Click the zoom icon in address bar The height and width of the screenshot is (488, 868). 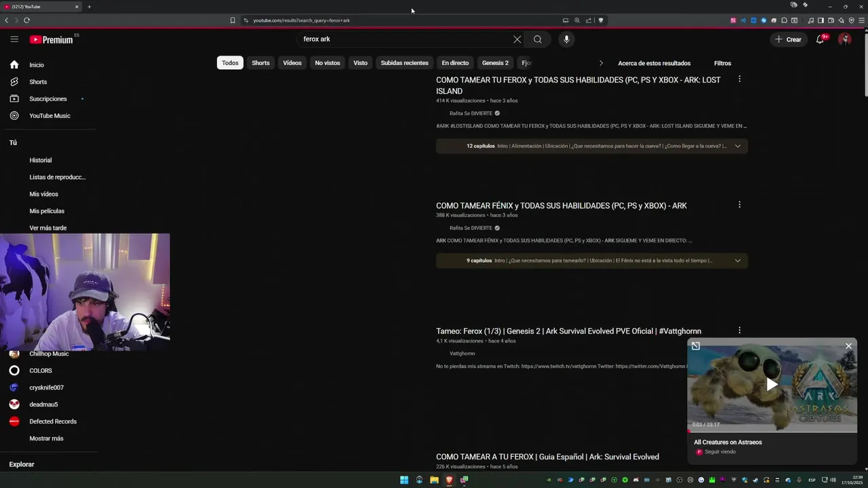pos(577,20)
